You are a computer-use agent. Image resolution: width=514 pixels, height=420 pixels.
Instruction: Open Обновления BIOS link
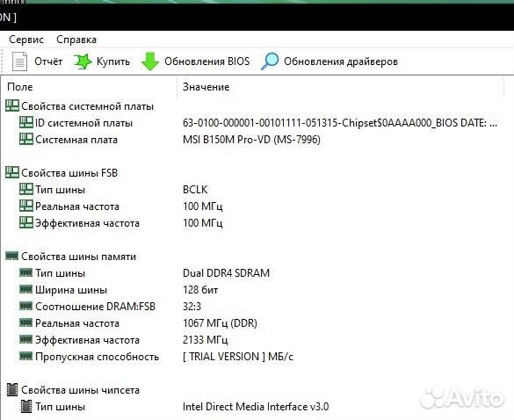(206, 62)
